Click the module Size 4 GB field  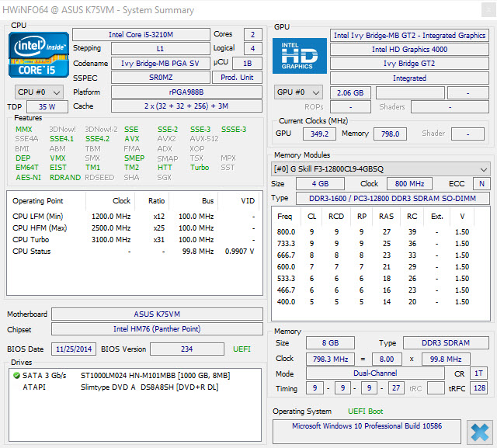click(x=320, y=184)
